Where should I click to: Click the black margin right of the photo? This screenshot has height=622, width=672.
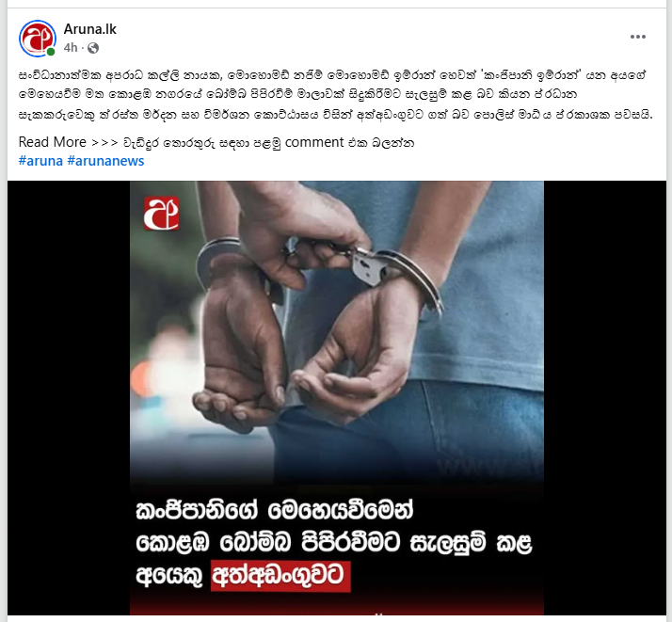[x=605, y=398]
